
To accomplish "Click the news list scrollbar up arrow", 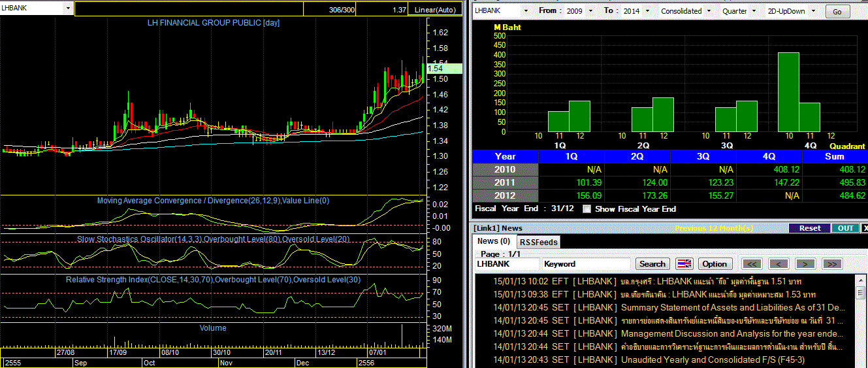I will coord(860,280).
